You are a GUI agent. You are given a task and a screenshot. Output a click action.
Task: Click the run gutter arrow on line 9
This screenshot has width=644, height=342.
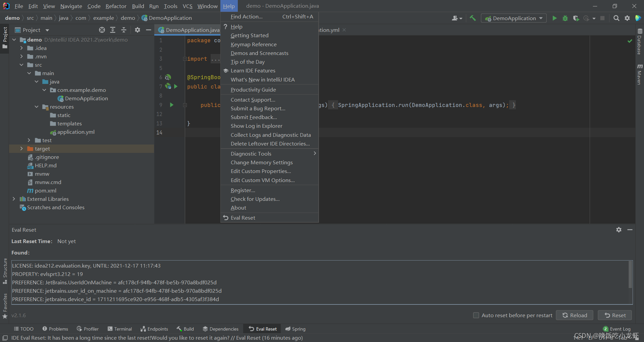172,105
